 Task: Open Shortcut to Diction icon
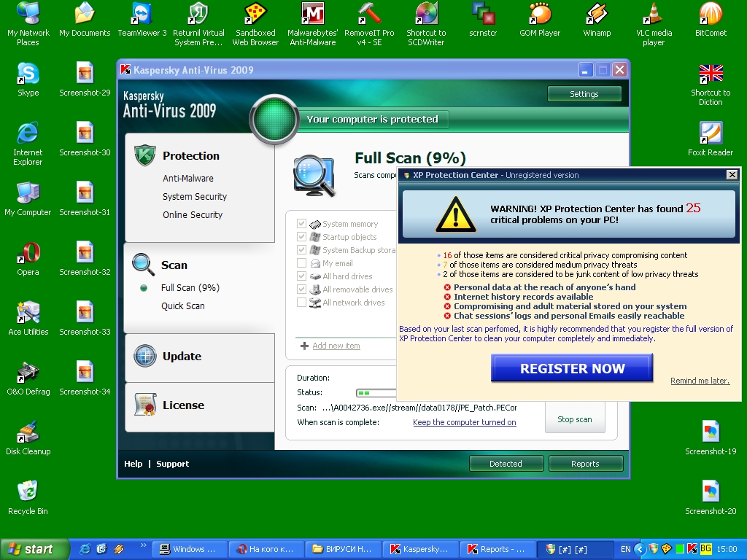tap(711, 84)
